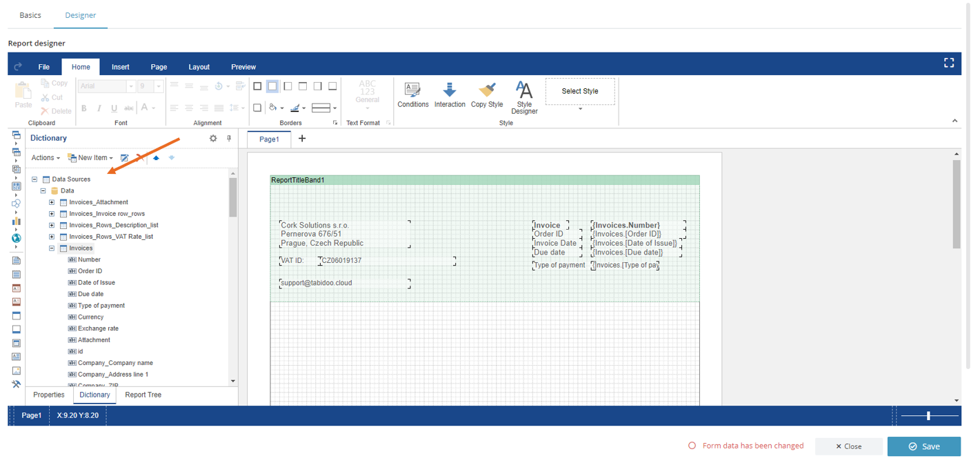Collapse the ribbon with chevron arrow
Screen dimensions: 980x465
pos(954,121)
